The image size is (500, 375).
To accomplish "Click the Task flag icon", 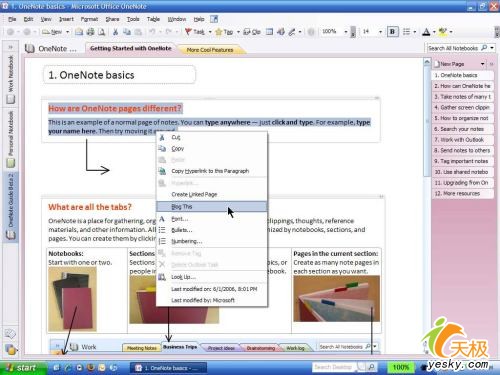I will point(188,32).
